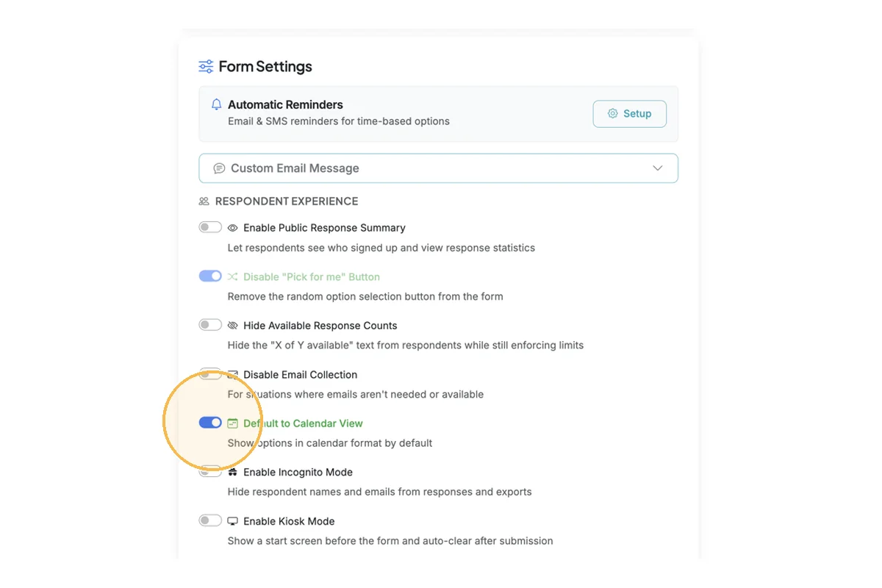
Task: Click the Form Settings sliders icon
Action: pyautogui.click(x=206, y=67)
